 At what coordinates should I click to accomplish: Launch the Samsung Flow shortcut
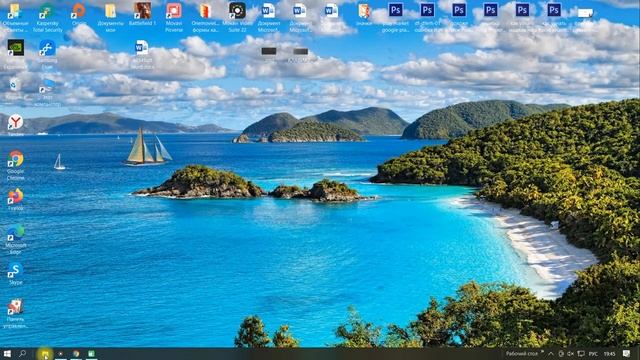coord(47,54)
